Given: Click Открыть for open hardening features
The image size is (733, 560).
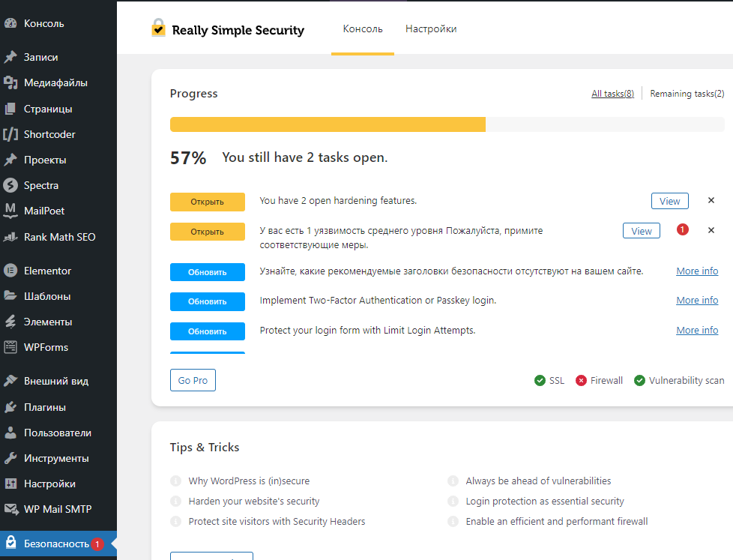Looking at the screenshot, I should (208, 202).
